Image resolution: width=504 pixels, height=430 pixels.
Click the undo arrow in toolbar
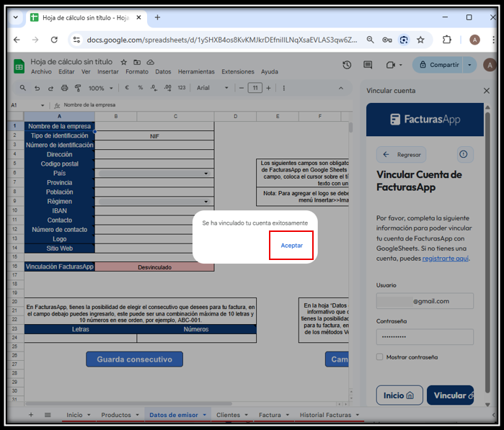pyautogui.click(x=37, y=88)
